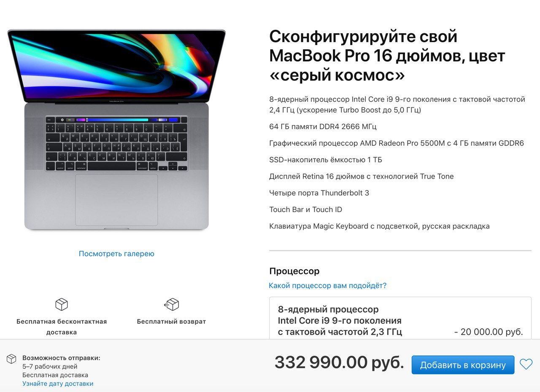This screenshot has height=392, width=540.
Task: Click the Возможность отправки label
Action: click(x=61, y=358)
